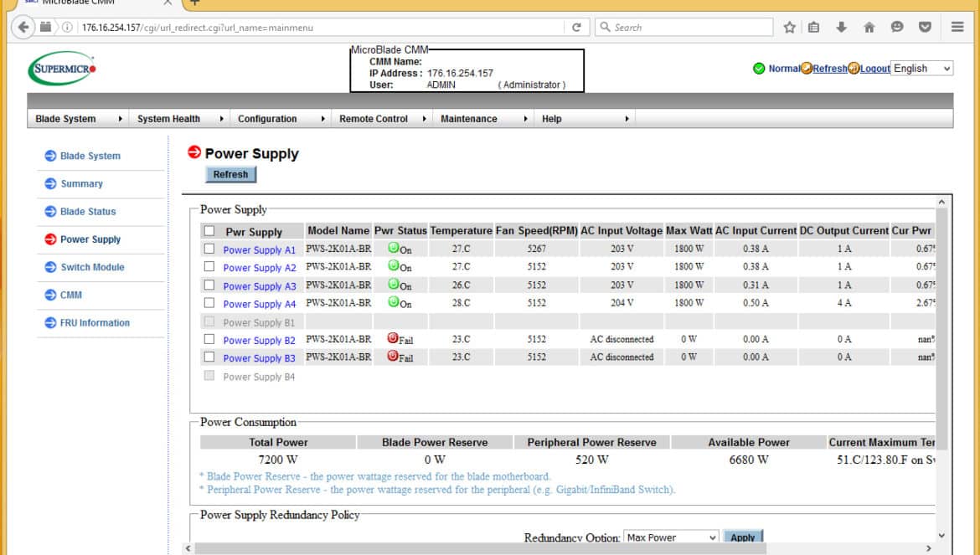Image resolution: width=980 pixels, height=555 pixels.
Task: Open downloads arrow icon
Action: (841, 27)
